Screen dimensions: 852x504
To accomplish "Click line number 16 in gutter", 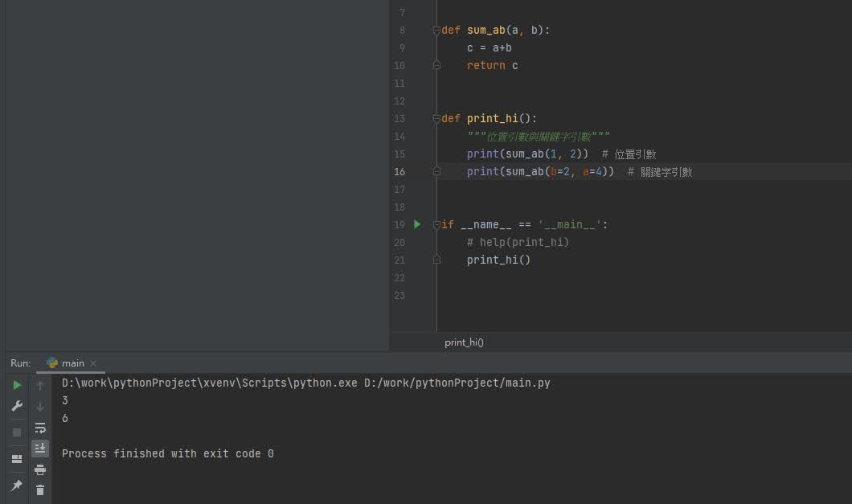I will pyautogui.click(x=399, y=172).
